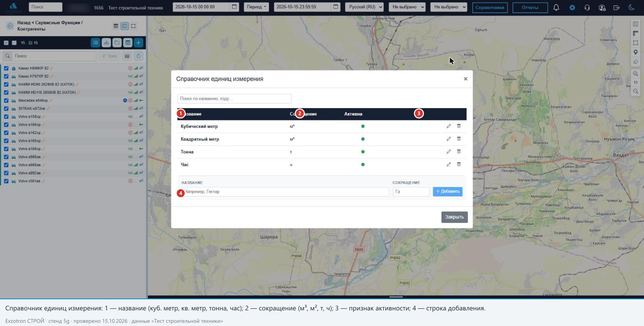The image size is (644, 326).
Task: Click the Закрыть button
Action: coord(454,217)
